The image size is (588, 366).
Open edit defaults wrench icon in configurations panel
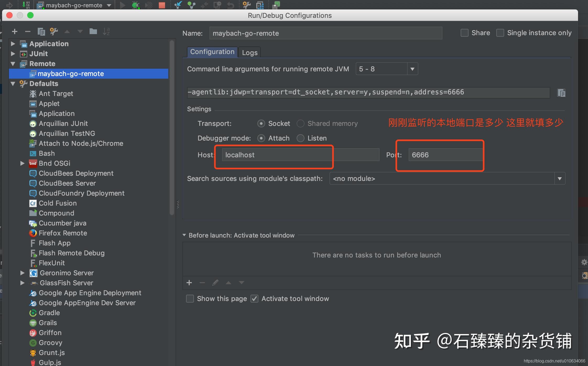(54, 31)
